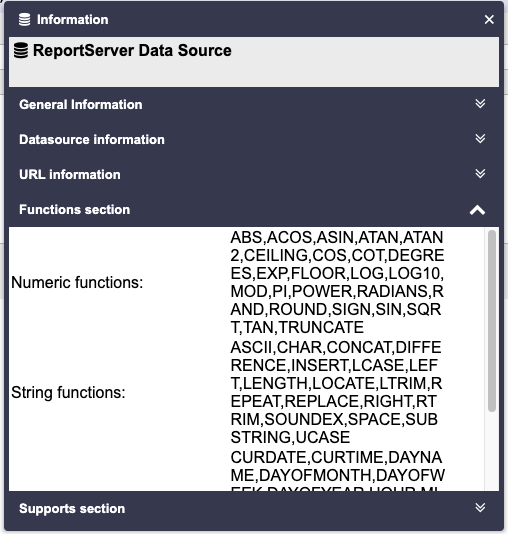Expand Supports section using its chevron

point(480,508)
